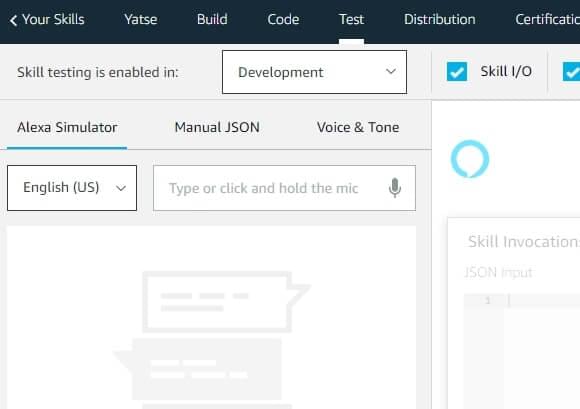
Task: Click the back arrow beside Your Skills
Action: tap(13, 20)
